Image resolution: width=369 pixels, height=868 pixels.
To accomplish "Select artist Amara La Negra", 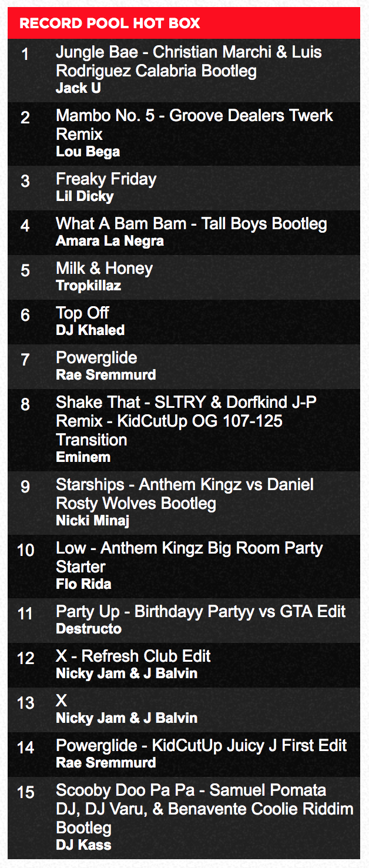I will click(x=110, y=241).
